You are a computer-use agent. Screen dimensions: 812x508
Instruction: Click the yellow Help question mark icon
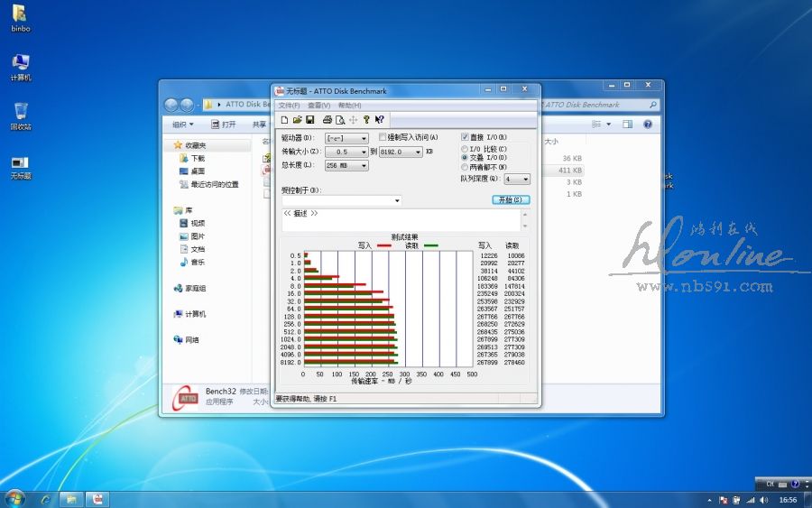click(366, 119)
